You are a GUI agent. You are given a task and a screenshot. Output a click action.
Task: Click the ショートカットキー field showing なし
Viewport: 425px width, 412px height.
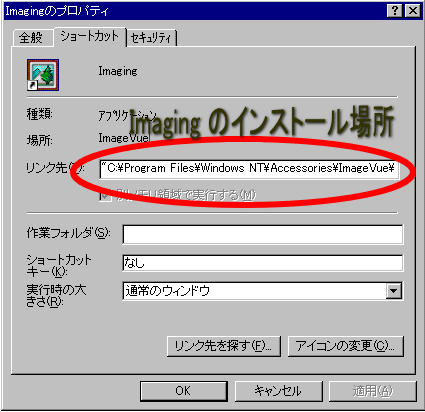click(263, 263)
